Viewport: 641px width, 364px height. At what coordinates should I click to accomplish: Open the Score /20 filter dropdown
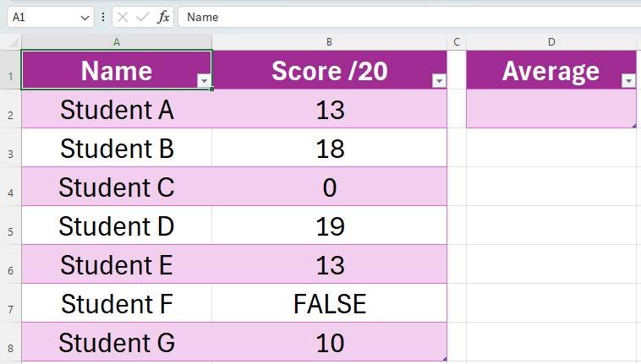click(439, 81)
